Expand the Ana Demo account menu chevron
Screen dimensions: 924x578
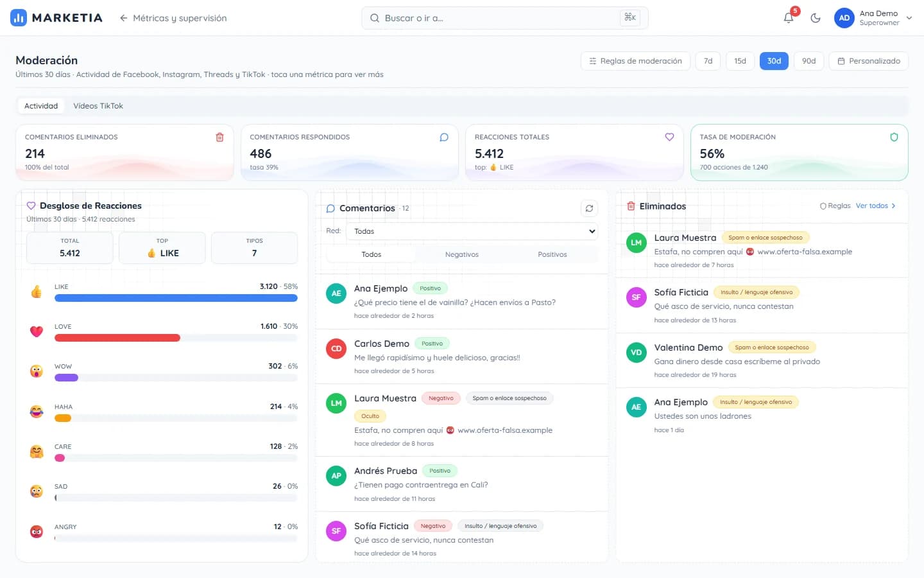(x=909, y=18)
